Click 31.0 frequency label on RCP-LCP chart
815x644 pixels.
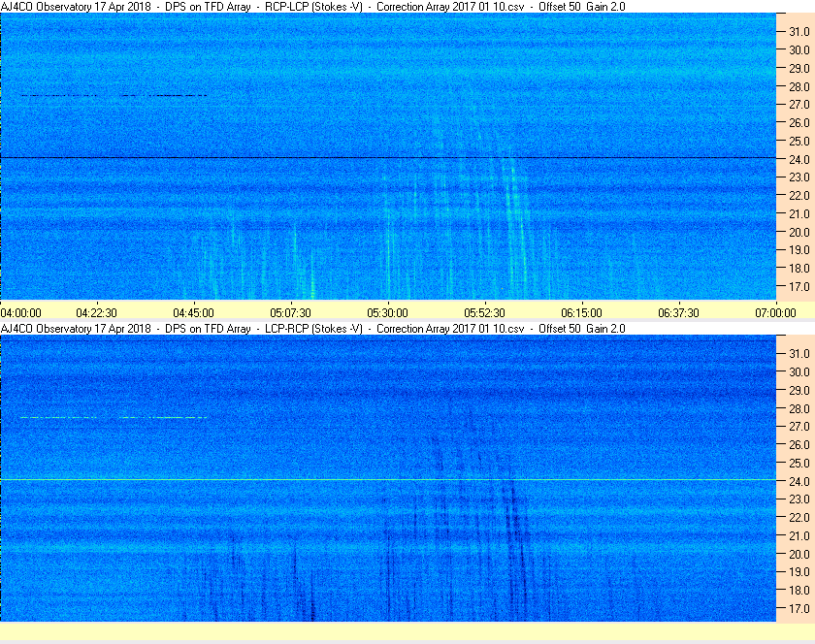click(799, 32)
